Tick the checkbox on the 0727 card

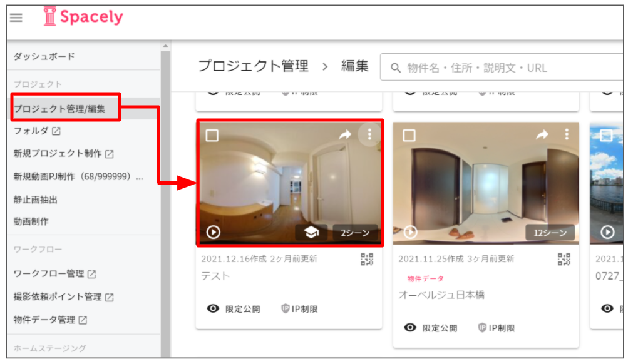tap(606, 136)
